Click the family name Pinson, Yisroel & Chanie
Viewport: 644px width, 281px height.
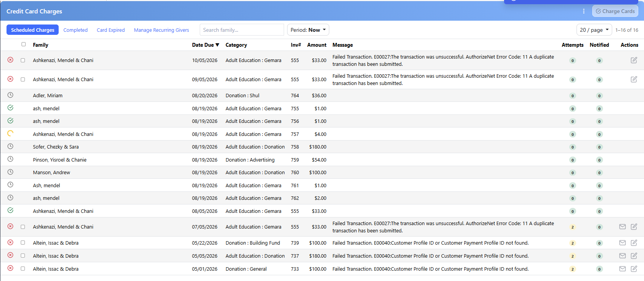pos(60,160)
